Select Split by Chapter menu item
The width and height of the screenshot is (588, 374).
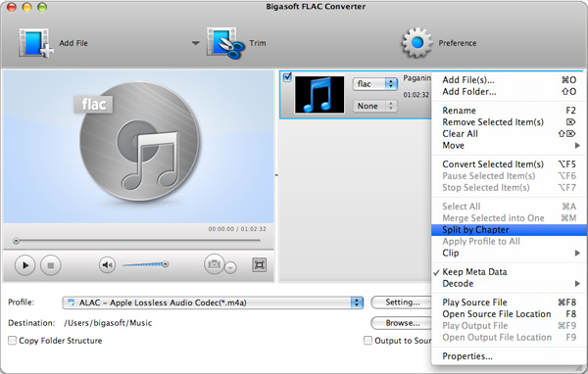(x=509, y=230)
